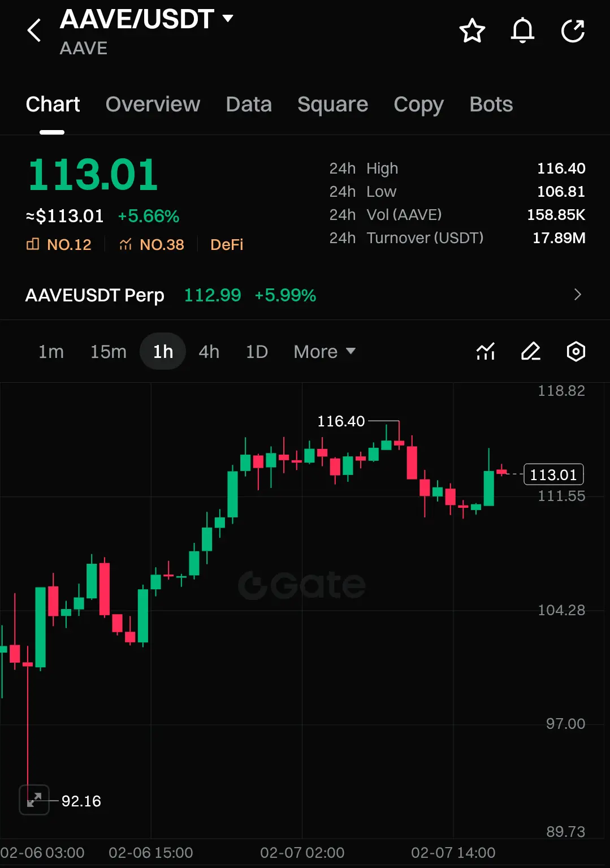The width and height of the screenshot is (610, 868).
Task: Tap the 104.28 price axis label
Action: click(x=561, y=610)
